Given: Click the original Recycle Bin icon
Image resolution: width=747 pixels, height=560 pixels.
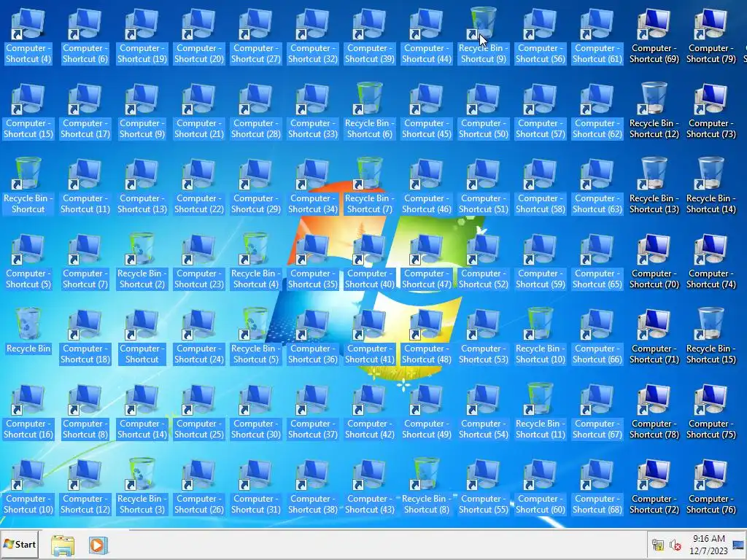Looking at the screenshot, I should tap(28, 332).
